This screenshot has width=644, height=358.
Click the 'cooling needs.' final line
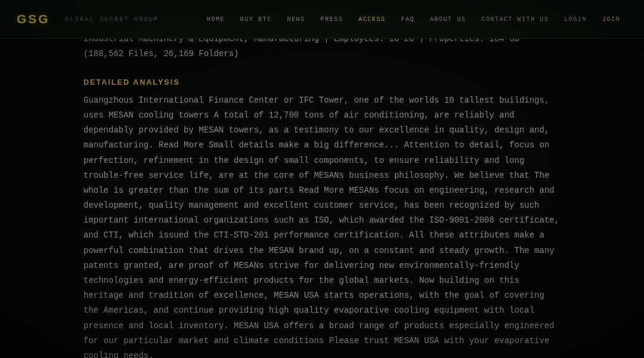(118, 354)
